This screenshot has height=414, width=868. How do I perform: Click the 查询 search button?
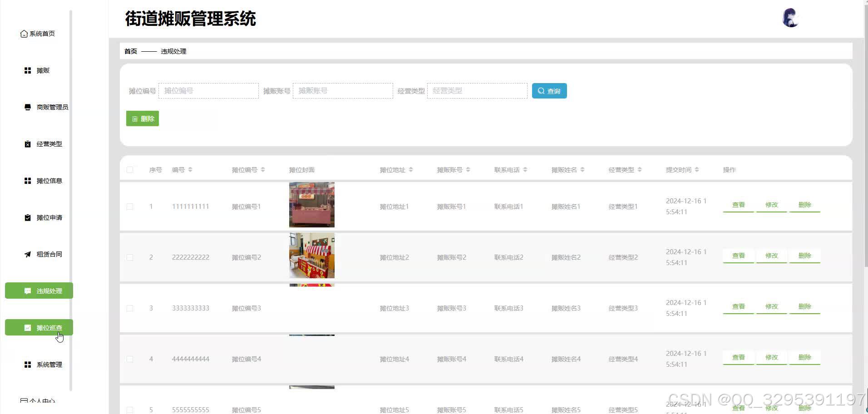(549, 90)
